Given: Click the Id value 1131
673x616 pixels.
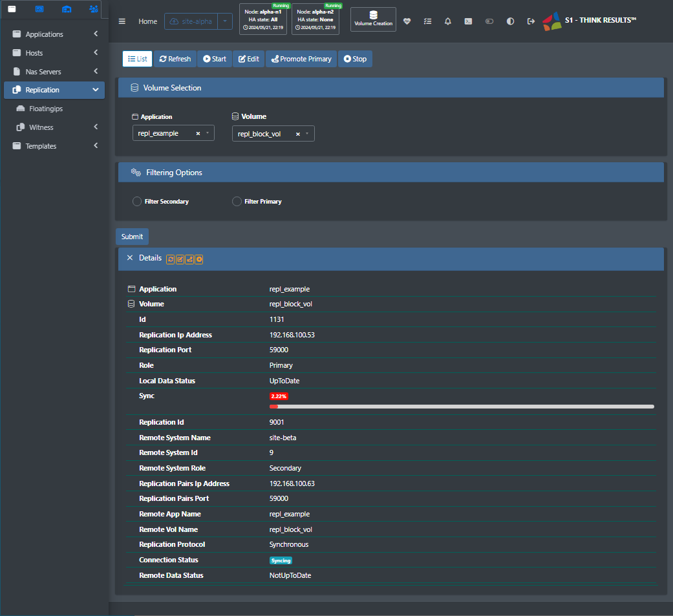Looking at the screenshot, I should point(277,319).
